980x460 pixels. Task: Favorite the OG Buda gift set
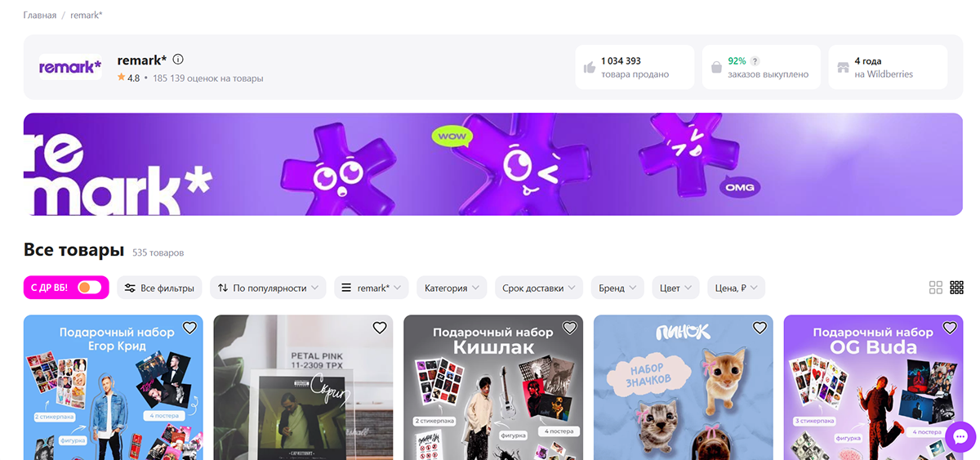(x=950, y=328)
